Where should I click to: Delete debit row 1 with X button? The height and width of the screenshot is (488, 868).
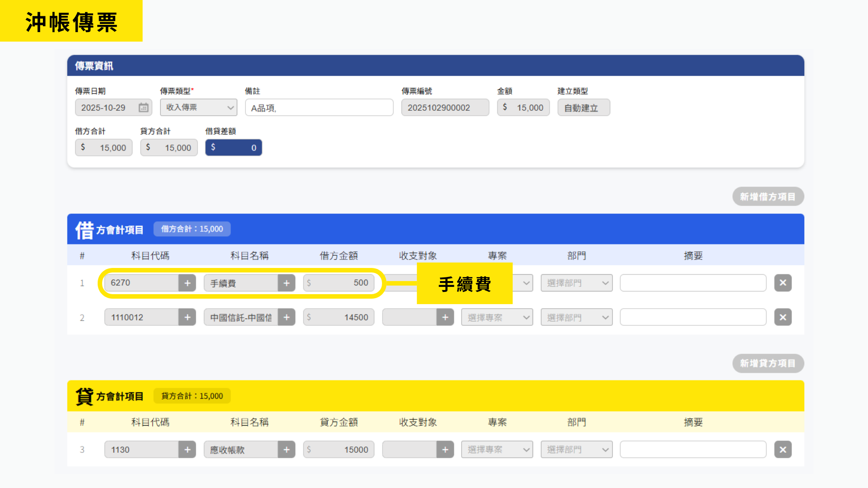[783, 283]
